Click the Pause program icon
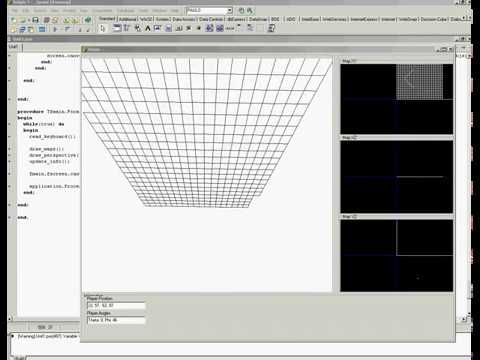The height and width of the screenshot is (360, 480). tap(68, 29)
